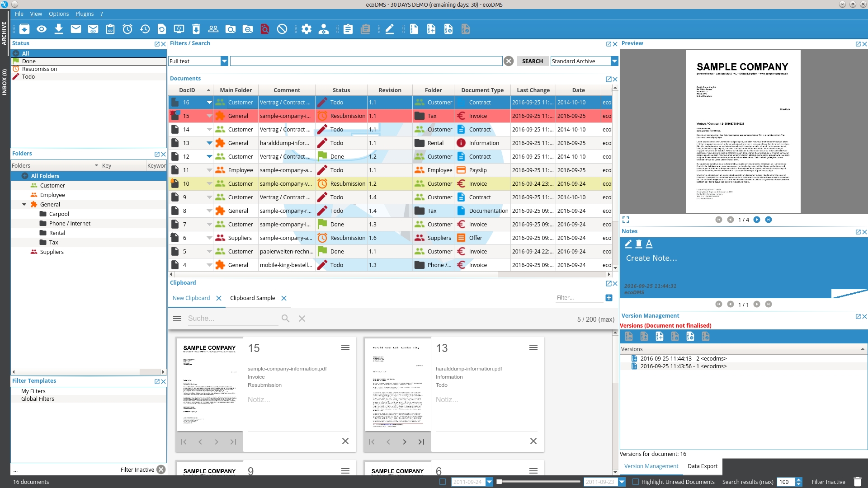868x488 pixels.
Task: Enable Highlight Unread Documents checkbox
Action: tap(636, 482)
